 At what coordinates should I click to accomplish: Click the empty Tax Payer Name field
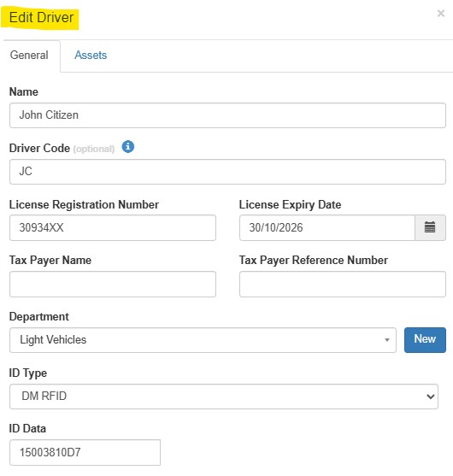click(x=113, y=284)
